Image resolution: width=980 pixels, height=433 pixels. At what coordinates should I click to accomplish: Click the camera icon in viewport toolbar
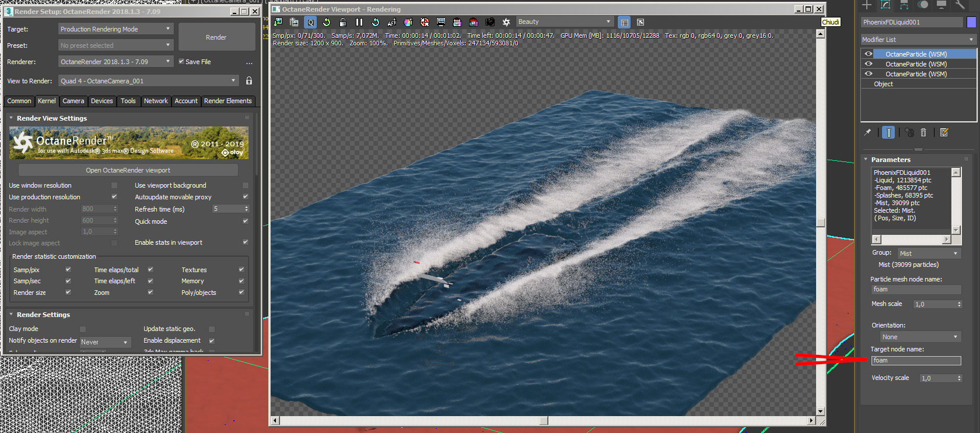tap(490, 22)
